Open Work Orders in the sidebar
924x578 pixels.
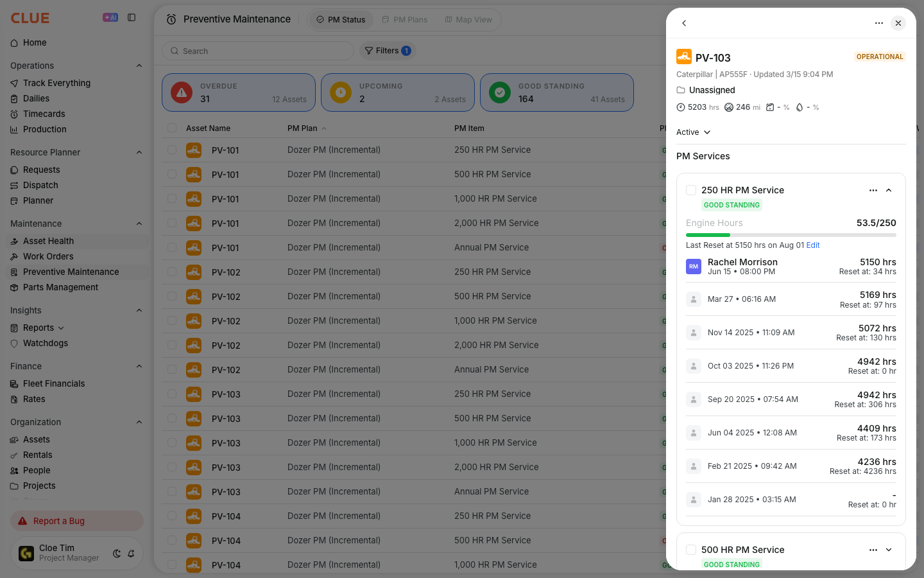[x=76, y=256]
